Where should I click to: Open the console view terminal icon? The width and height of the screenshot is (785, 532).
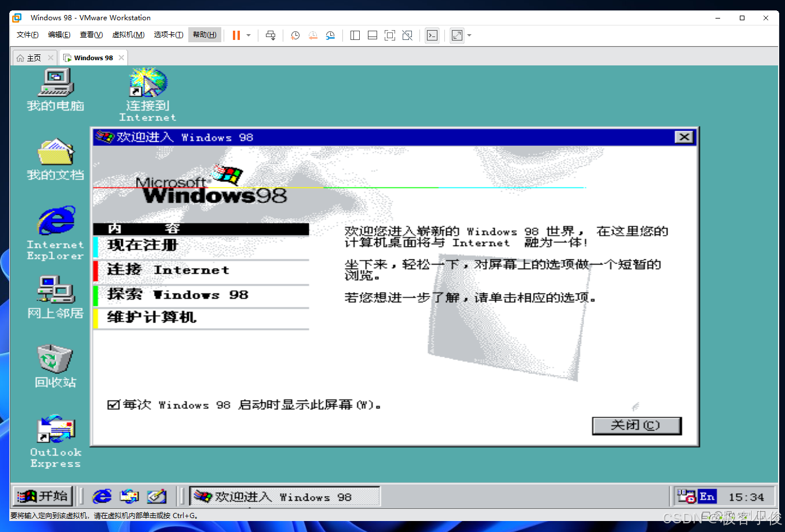[x=432, y=35]
